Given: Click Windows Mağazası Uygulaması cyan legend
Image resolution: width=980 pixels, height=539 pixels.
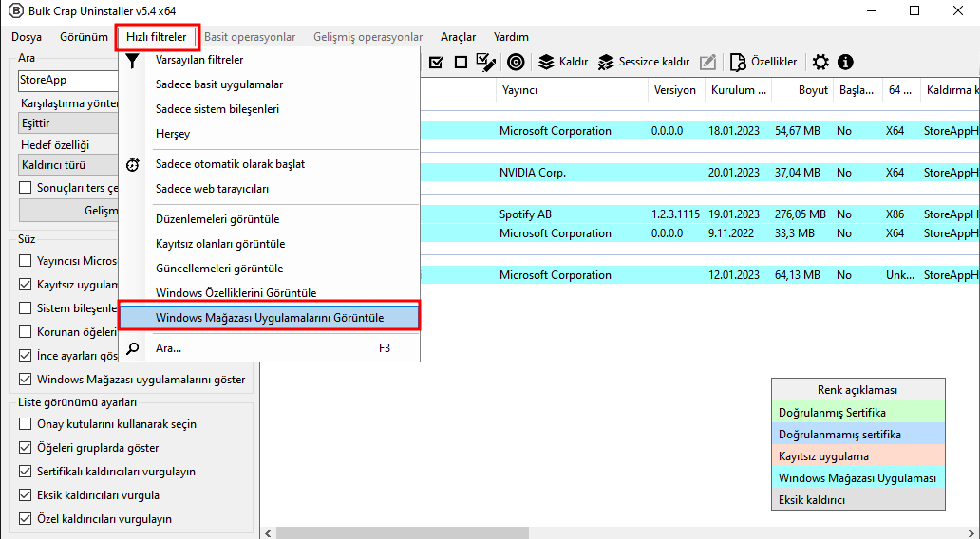Looking at the screenshot, I should pyautogui.click(x=858, y=477).
